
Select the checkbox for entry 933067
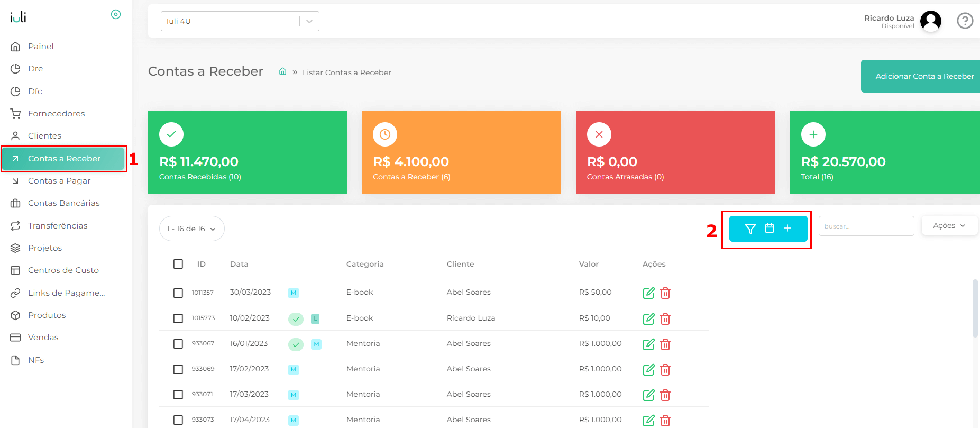(x=178, y=344)
